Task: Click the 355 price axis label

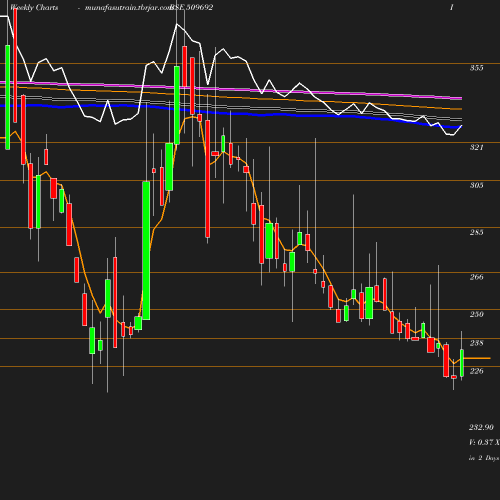Action: coord(476,68)
